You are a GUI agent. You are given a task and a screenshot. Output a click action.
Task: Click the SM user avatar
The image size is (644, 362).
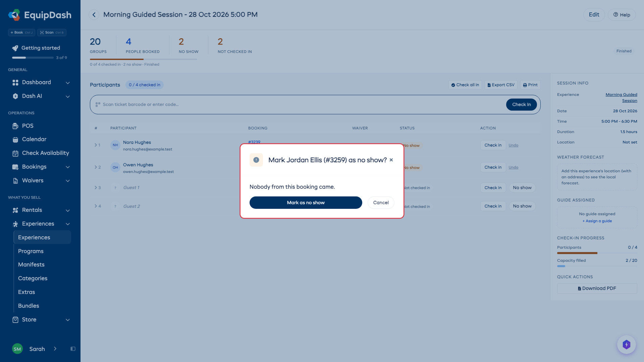tap(17, 349)
